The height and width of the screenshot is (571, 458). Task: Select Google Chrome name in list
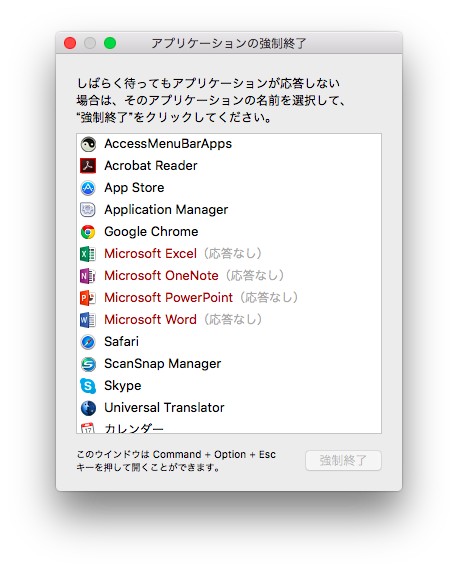coord(151,232)
